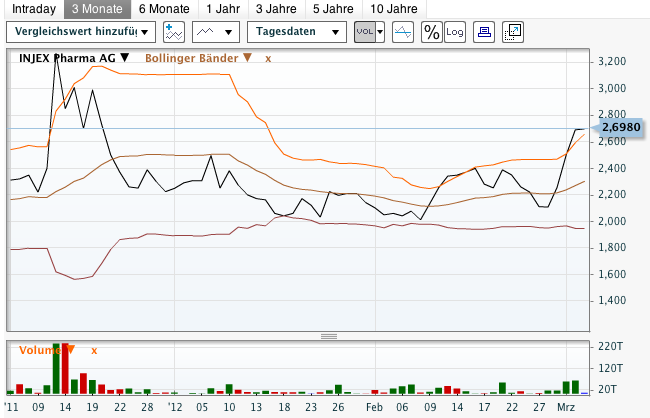Click the 3,200 price axis label

pyautogui.click(x=612, y=62)
